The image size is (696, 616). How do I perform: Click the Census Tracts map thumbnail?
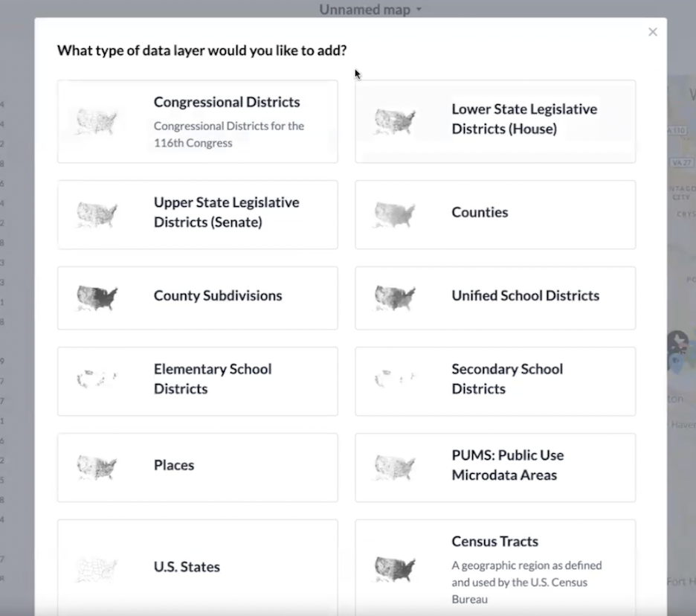pyautogui.click(x=395, y=569)
